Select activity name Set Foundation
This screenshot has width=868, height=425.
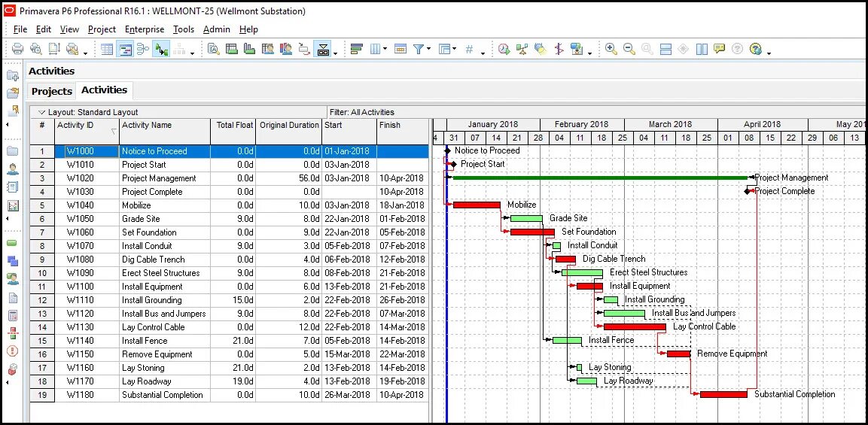coord(150,232)
